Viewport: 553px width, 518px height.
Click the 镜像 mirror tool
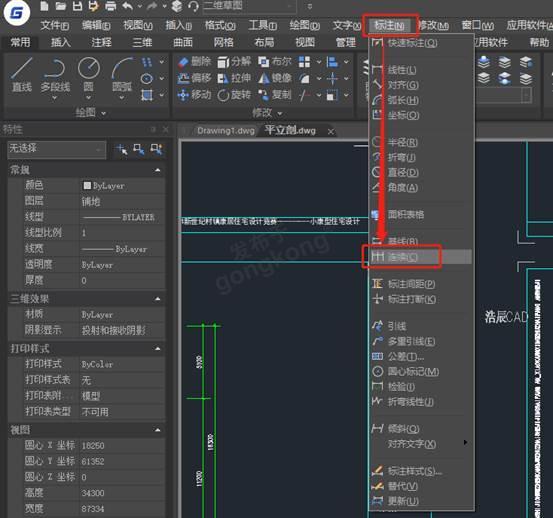[275, 78]
